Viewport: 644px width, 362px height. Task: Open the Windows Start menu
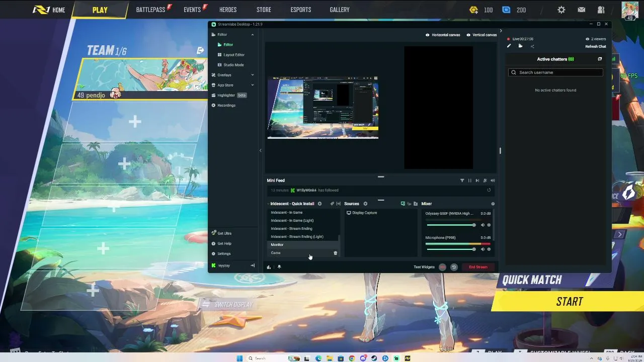(239, 358)
